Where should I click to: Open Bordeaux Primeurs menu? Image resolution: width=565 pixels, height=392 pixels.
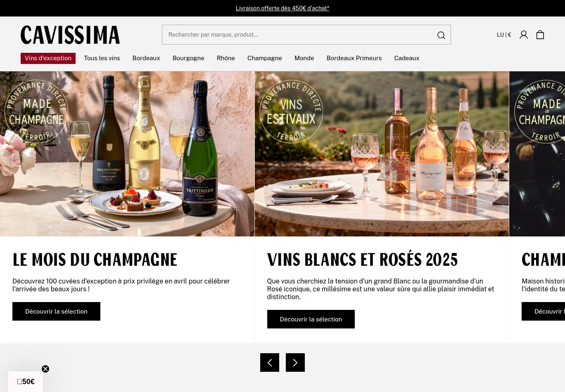pos(354,58)
